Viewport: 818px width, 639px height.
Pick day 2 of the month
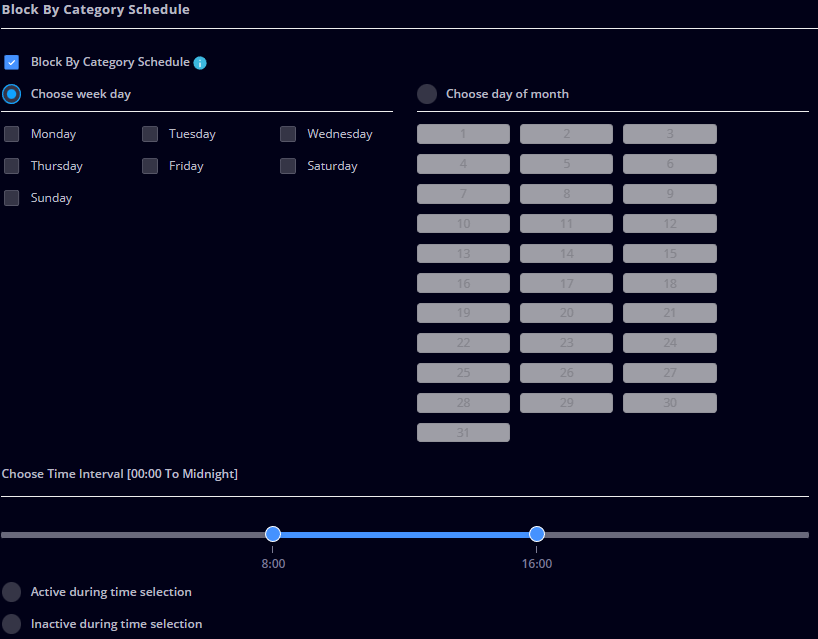pyautogui.click(x=567, y=134)
